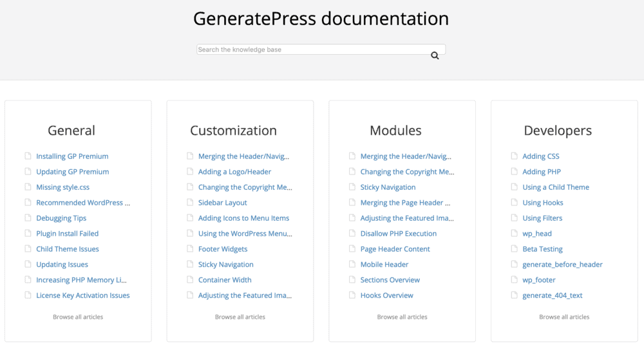Click document icon beside Sidebar Layout

coord(190,202)
